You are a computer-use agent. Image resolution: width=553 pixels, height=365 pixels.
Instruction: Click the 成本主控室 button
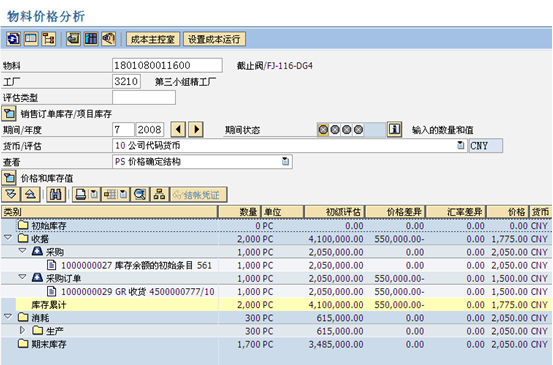click(153, 39)
